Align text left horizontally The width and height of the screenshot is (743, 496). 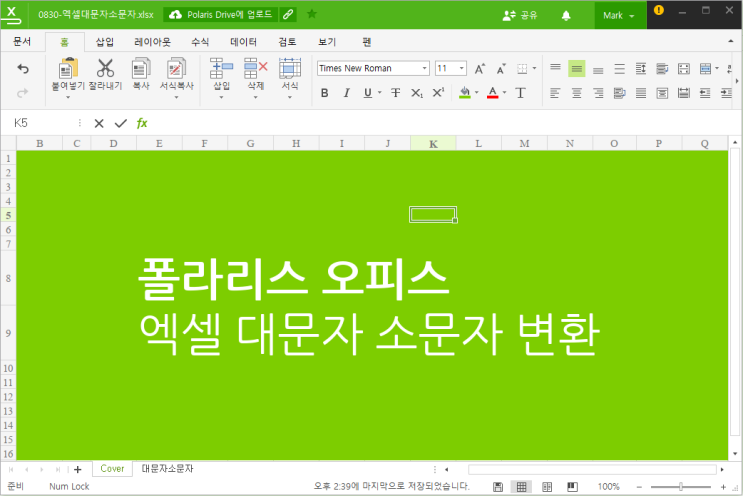[555, 93]
